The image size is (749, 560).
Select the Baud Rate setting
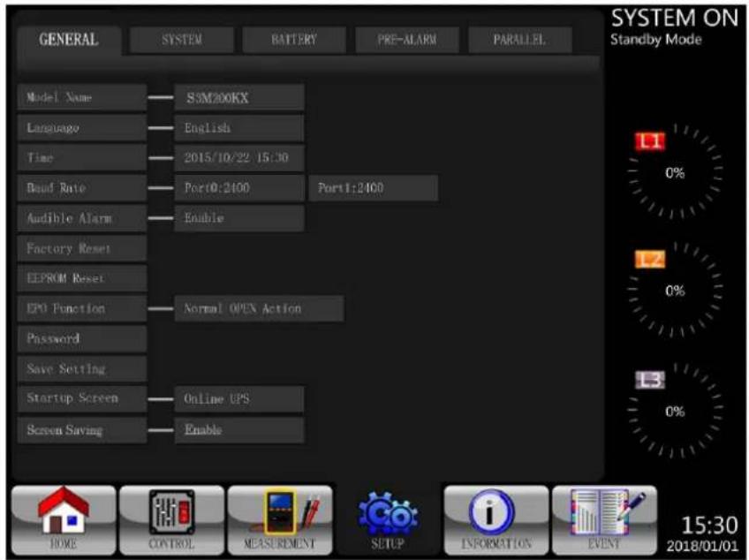tap(81, 188)
